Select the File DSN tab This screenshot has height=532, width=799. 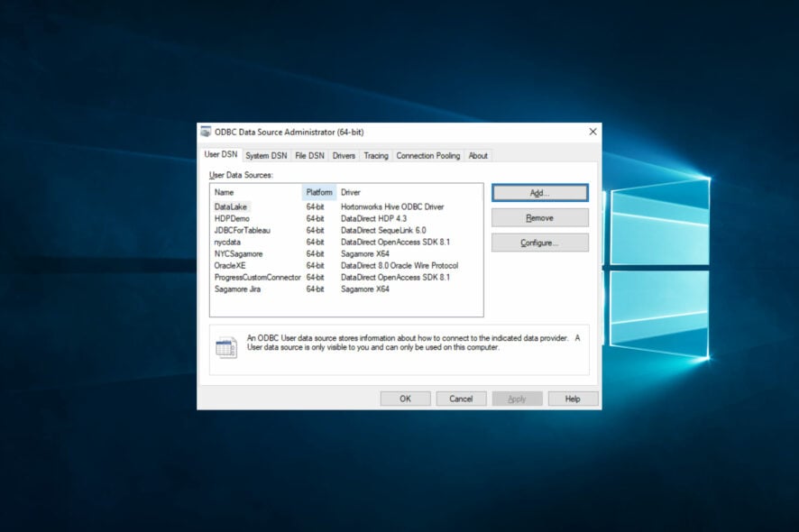309,155
